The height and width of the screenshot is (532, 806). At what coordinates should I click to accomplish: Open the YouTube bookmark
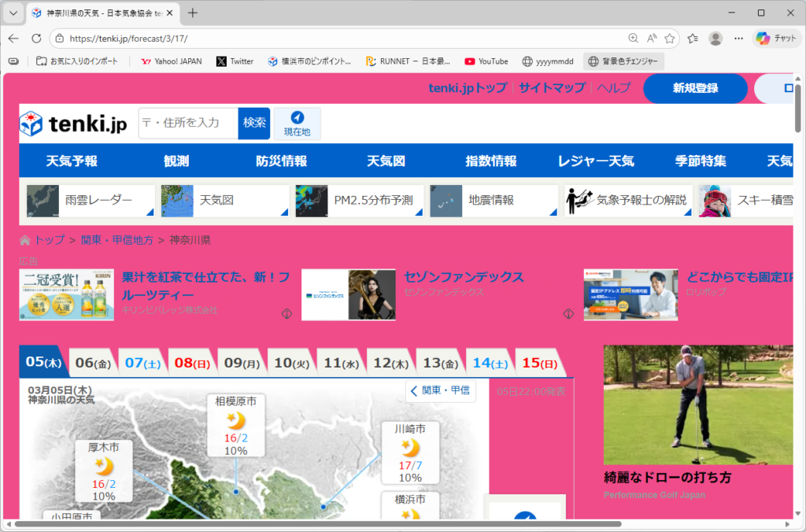coord(486,61)
